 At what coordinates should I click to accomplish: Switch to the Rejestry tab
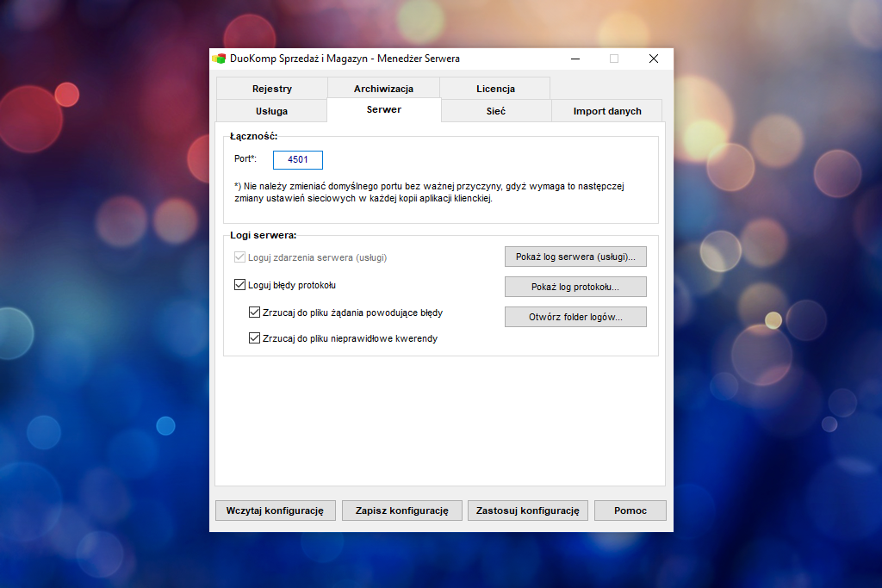click(x=271, y=89)
